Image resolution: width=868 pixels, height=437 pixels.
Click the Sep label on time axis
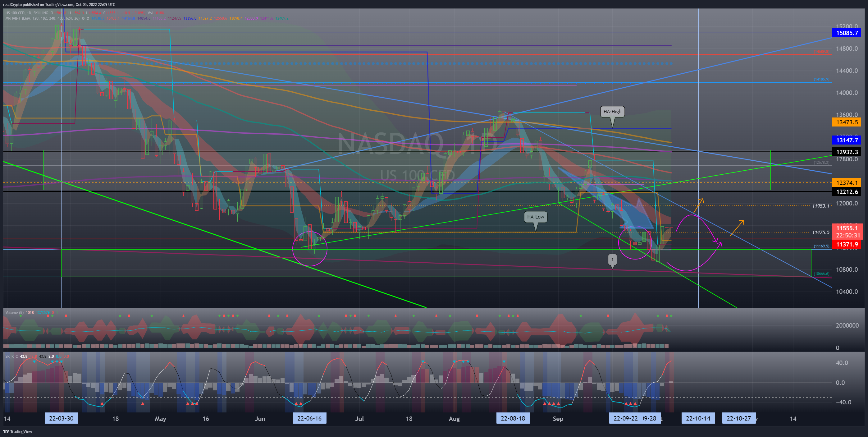[x=558, y=419]
